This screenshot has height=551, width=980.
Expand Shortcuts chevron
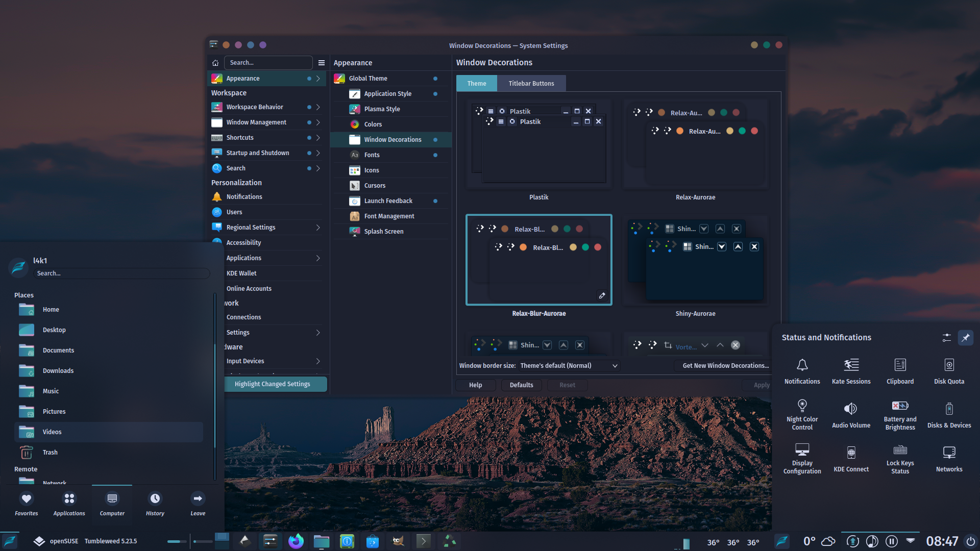tap(318, 138)
